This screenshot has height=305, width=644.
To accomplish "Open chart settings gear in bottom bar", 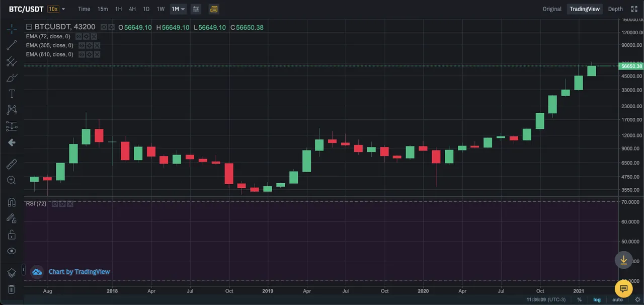I will pyautogui.click(x=637, y=299).
